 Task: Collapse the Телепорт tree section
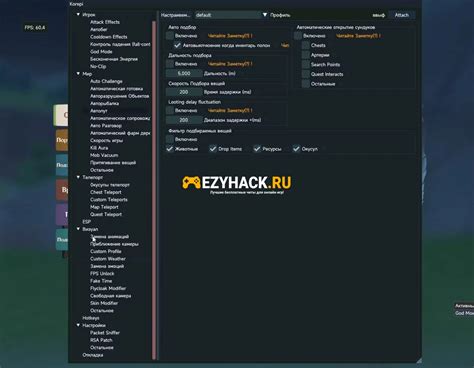pyautogui.click(x=78, y=177)
